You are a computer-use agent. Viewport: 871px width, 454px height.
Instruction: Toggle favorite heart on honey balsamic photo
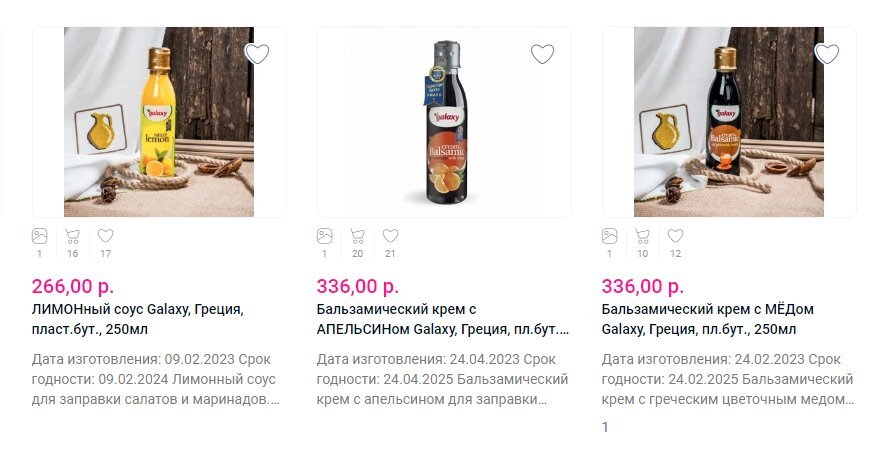(827, 54)
